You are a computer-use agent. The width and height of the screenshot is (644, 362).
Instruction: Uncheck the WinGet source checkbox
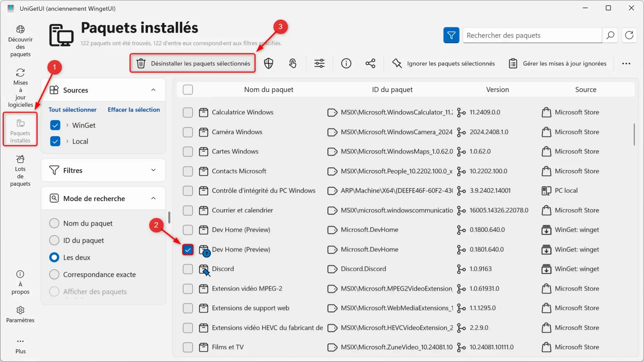[x=55, y=125]
